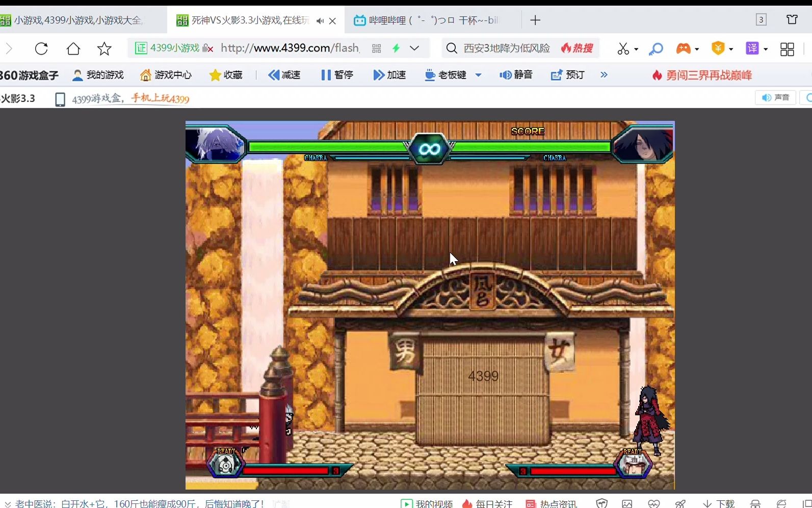Open 每日关注 in status bar

[487, 503]
